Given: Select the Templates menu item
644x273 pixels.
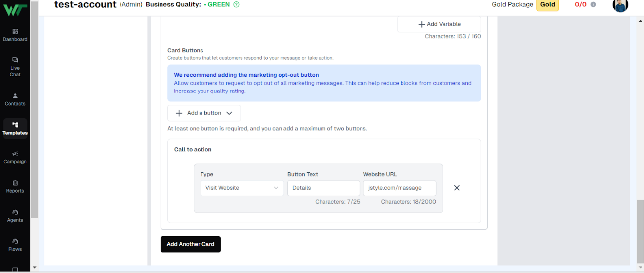Looking at the screenshot, I should pyautogui.click(x=15, y=129).
